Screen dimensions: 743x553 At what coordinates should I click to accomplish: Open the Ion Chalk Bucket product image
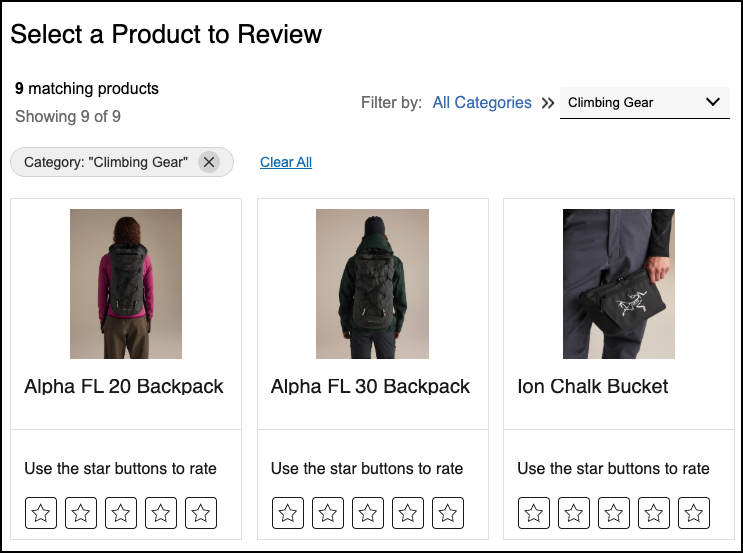(x=619, y=284)
